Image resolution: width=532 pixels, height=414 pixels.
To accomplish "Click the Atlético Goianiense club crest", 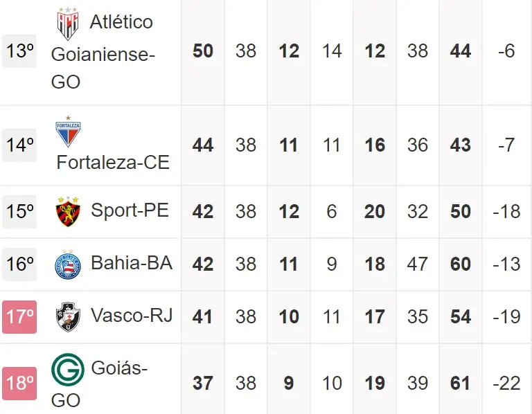I will pos(67,24).
